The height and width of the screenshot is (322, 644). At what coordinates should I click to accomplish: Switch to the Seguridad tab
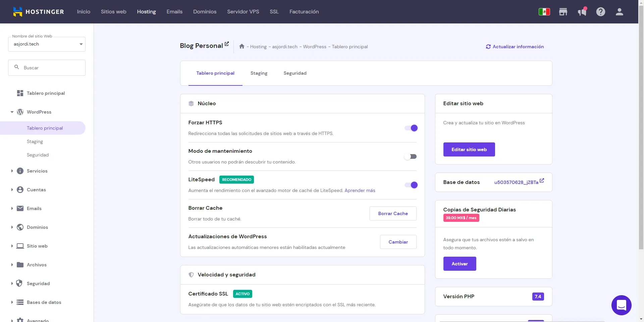[x=295, y=73]
